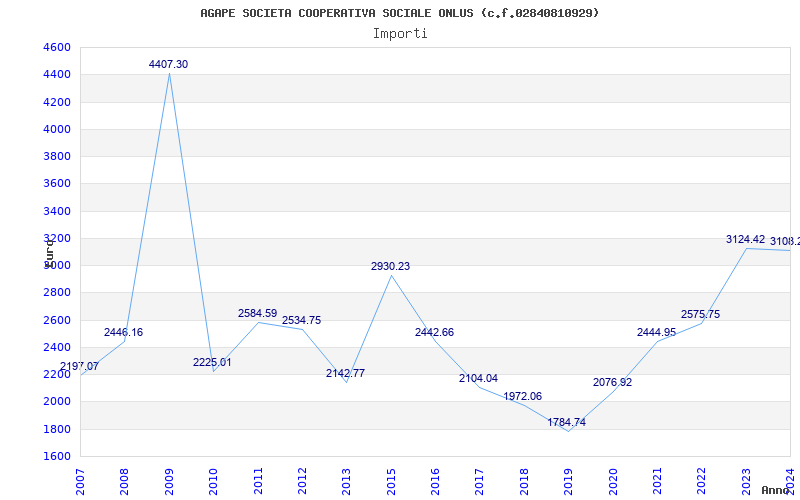
Task: Click the Anno x-axis title
Action: tap(775, 491)
